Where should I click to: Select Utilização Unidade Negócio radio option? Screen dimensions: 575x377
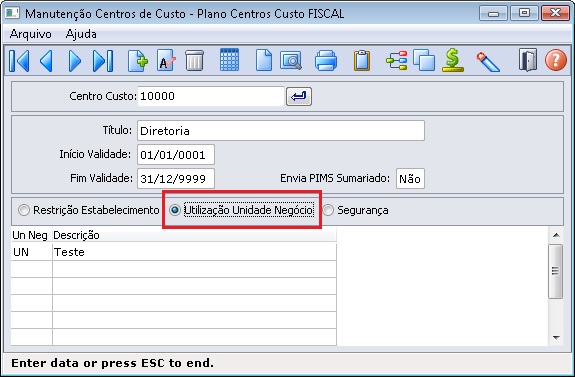[x=242, y=210]
